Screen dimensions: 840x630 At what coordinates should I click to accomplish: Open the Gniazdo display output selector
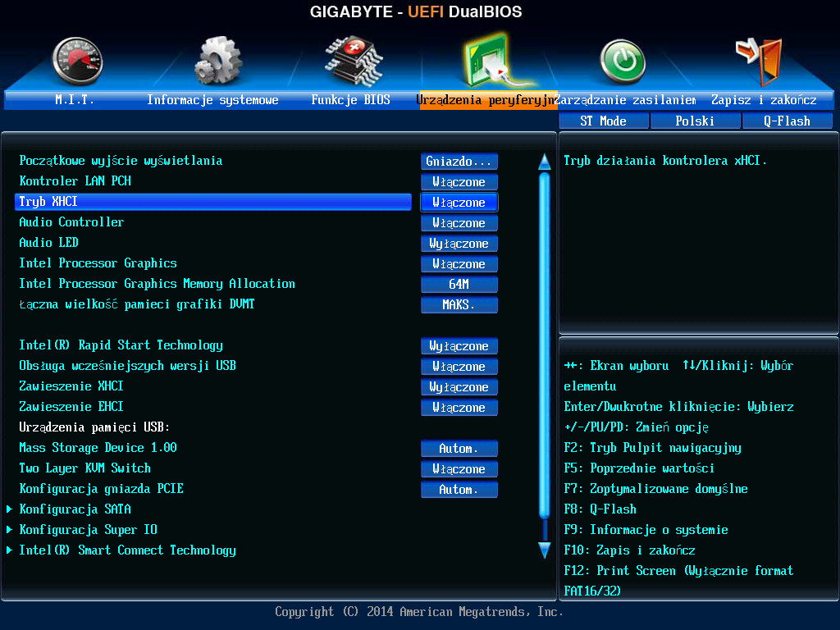click(459, 161)
